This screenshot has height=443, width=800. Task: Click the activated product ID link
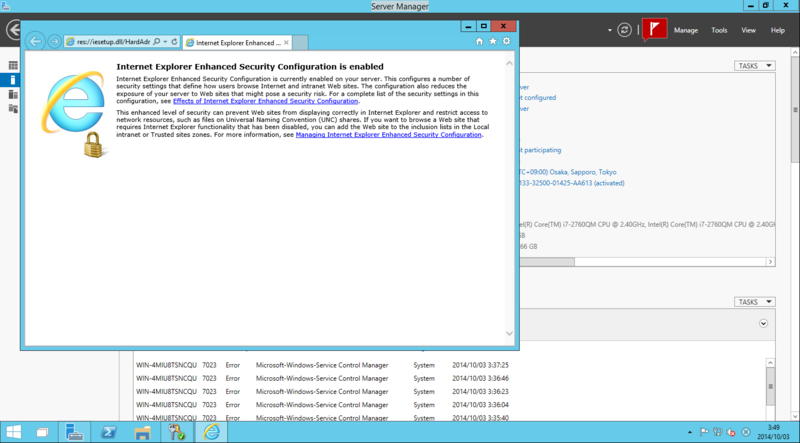point(572,183)
